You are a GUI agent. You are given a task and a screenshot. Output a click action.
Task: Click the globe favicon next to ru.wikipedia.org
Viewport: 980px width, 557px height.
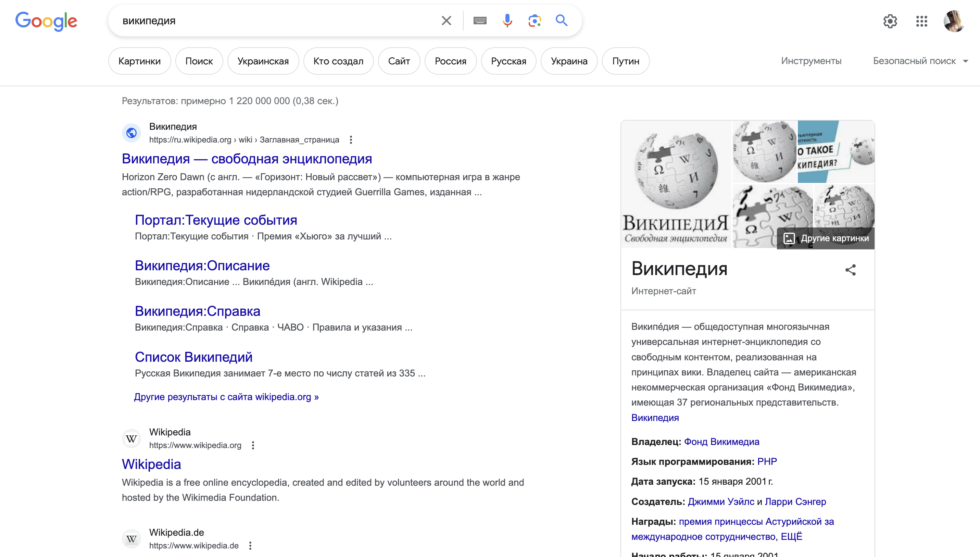tap(131, 133)
